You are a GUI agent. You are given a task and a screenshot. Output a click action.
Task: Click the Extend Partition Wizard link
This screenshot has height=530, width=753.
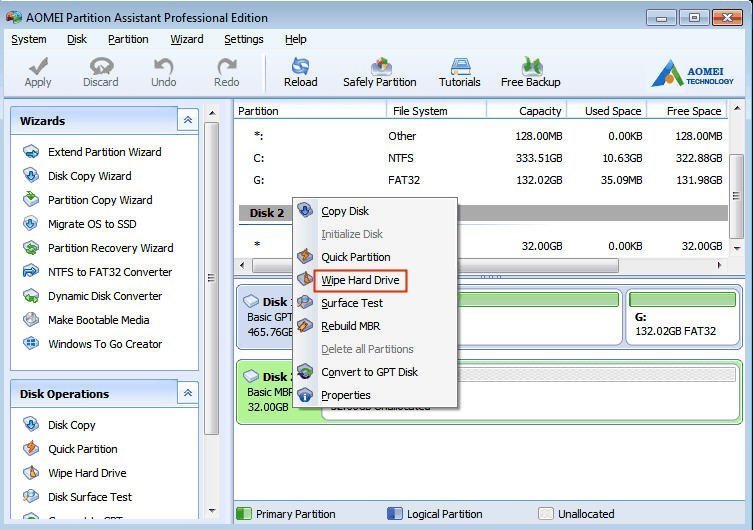click(105, 152)
